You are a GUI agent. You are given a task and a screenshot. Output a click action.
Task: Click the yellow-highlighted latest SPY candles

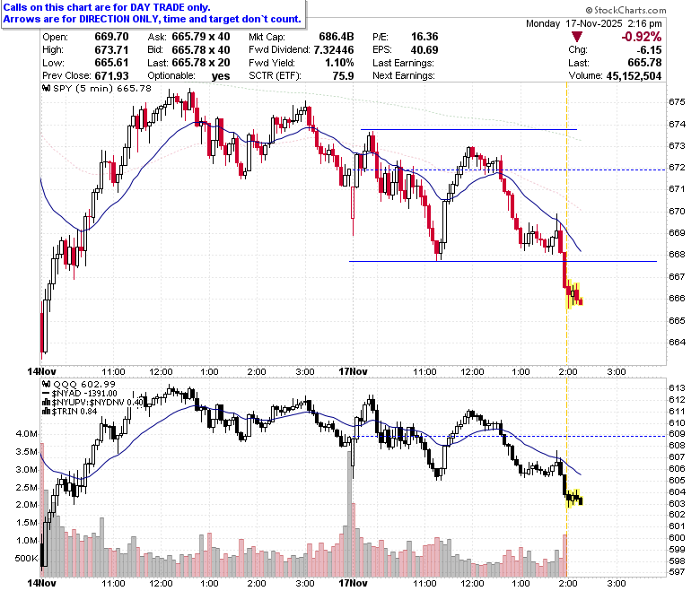pyautogui.click(x=574, y=294)
